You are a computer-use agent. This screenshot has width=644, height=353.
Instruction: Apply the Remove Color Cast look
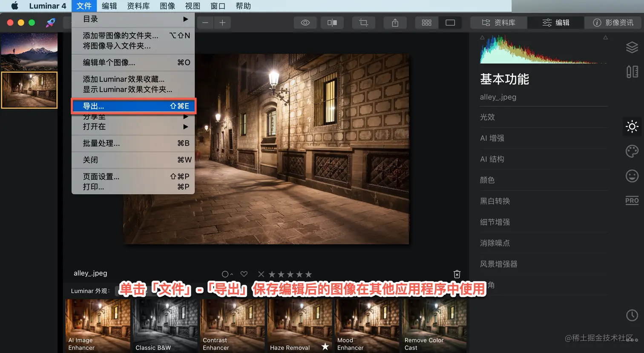pyautogui.click(x=434, y=326)
